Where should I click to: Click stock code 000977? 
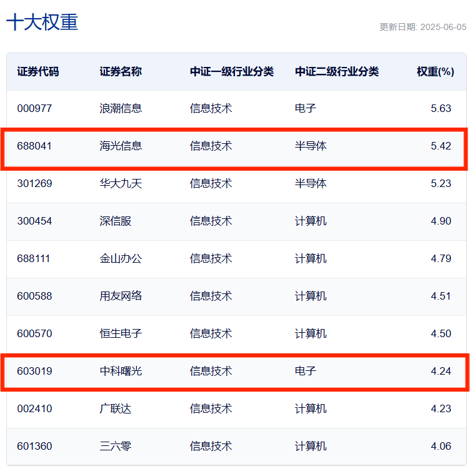coord(34,108)
